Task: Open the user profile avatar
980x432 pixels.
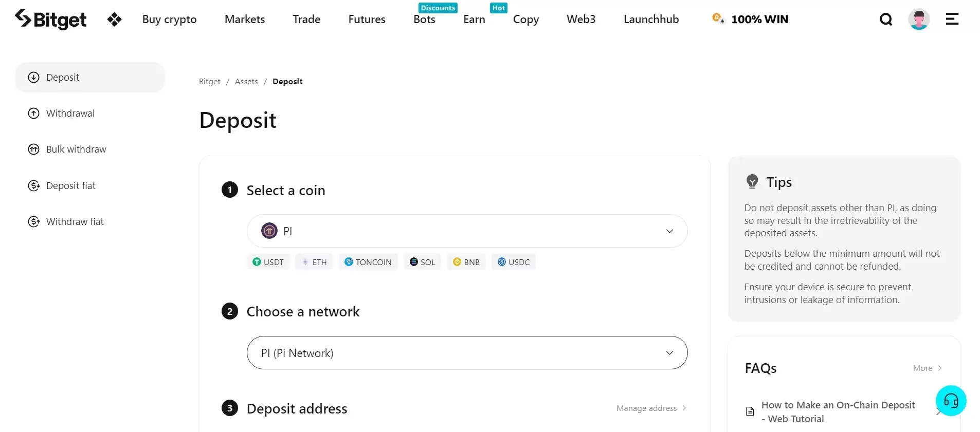Action: (x=918, y=20)
